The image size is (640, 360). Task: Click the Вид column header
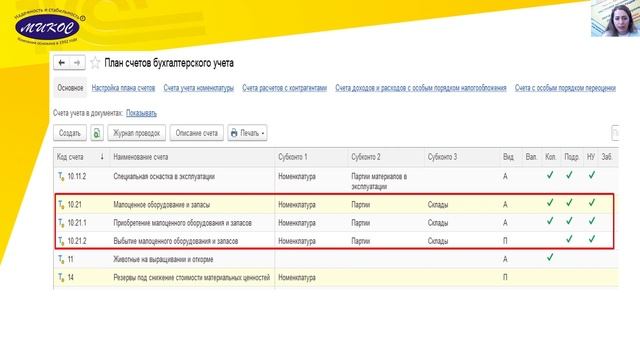coord(511,157)
